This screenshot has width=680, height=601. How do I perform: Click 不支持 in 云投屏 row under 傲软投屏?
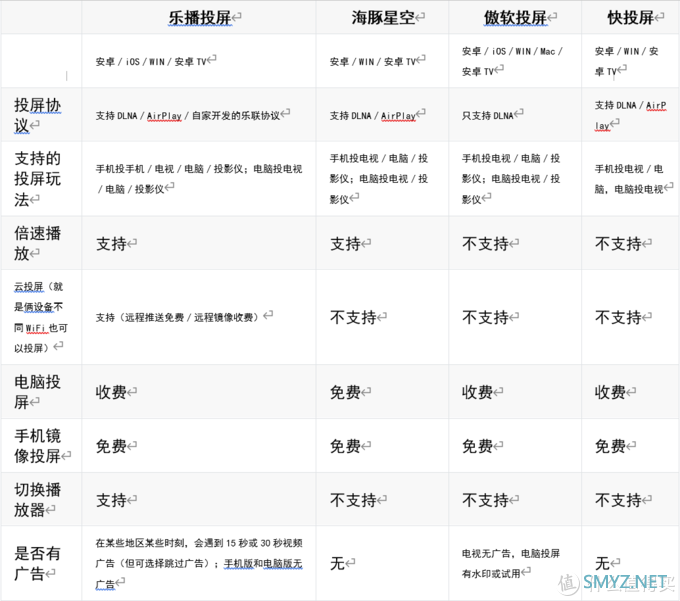click(485, 317)
